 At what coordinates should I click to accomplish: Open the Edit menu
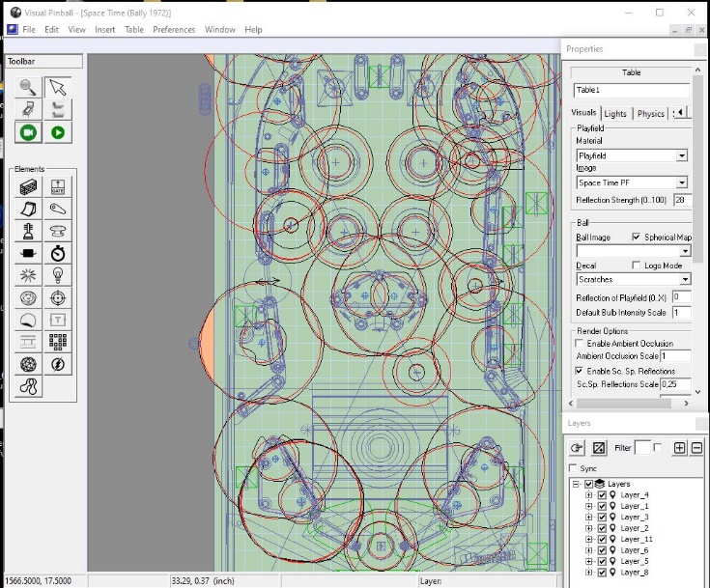(51, 29)
